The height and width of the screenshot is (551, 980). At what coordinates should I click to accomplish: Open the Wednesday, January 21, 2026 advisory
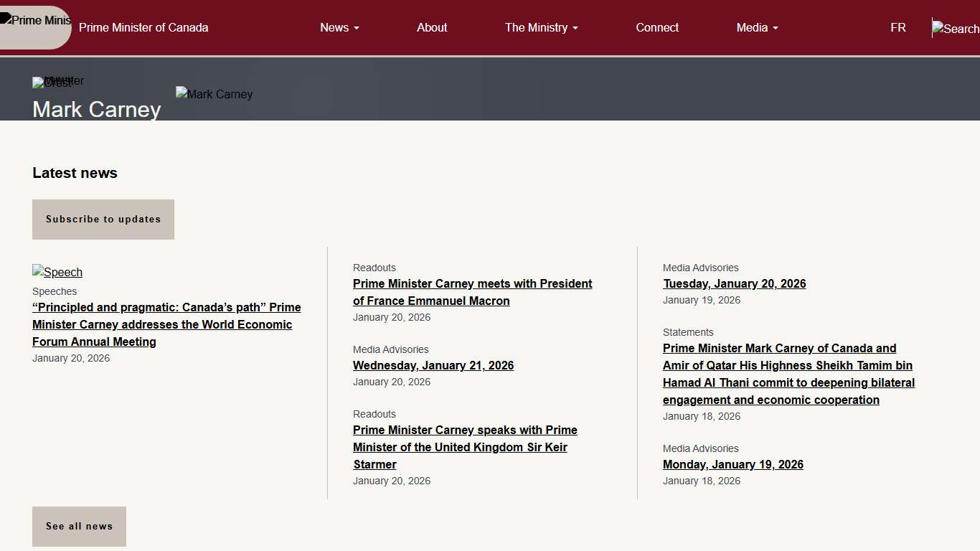tap(433, 365)
